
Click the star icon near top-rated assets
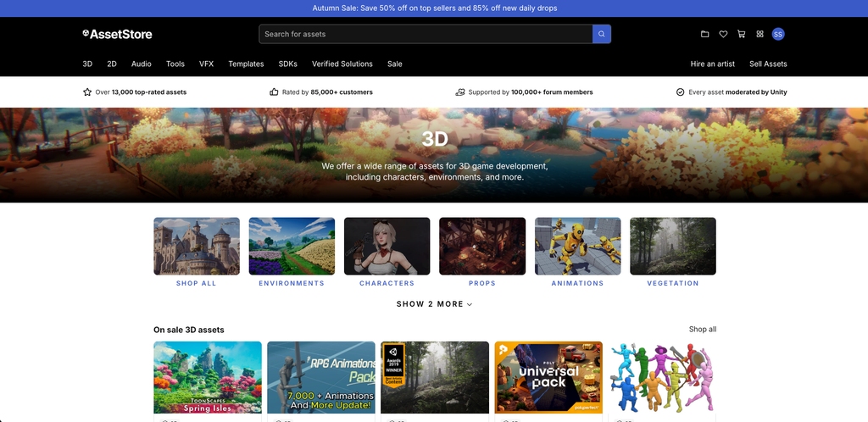pyautogui.click(x=87, y=92)
